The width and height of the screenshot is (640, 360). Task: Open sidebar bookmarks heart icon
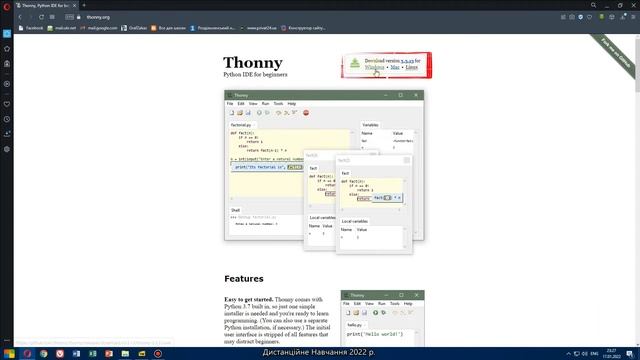(7, 104)
